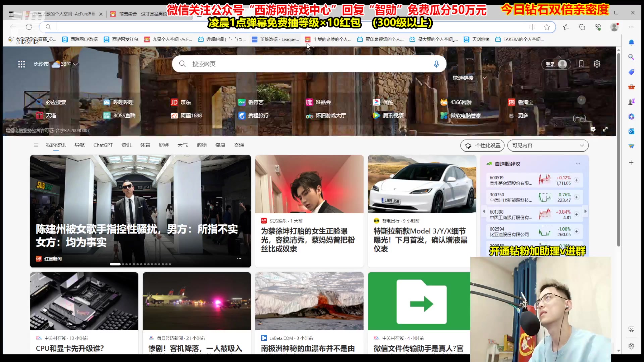Open 哔哩哔哩 quick link
This screenshot has height=362, width=644.
tap(119, 102)
